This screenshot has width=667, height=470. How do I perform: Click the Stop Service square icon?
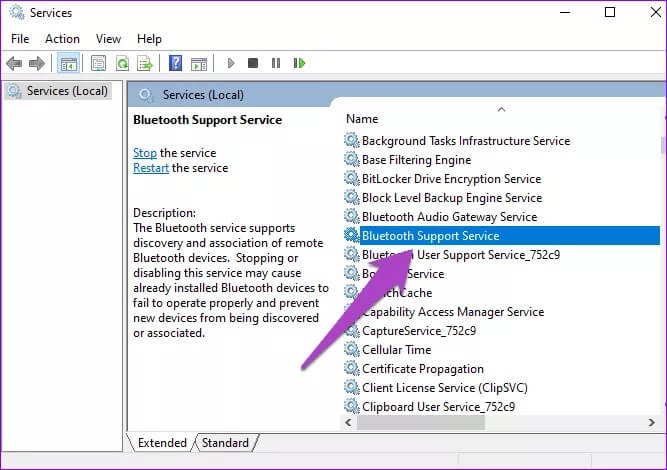pyautogui.click(x=253, y=63)
